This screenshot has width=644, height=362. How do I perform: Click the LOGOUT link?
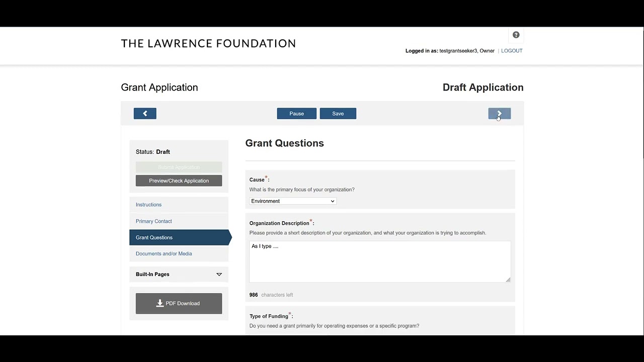(x=512, y=51)
